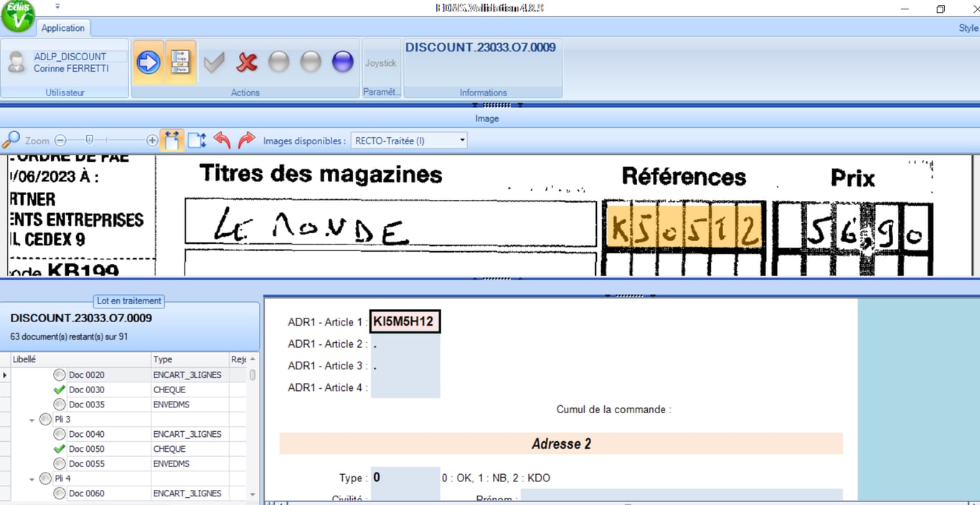Click the document list scroll up arrow

coord(253,359)
